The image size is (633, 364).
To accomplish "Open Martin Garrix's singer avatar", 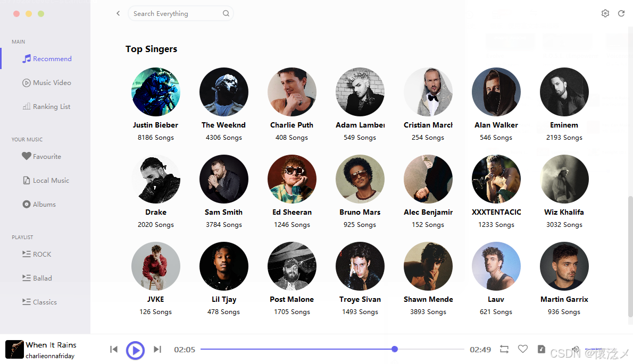I will point(564,266).
